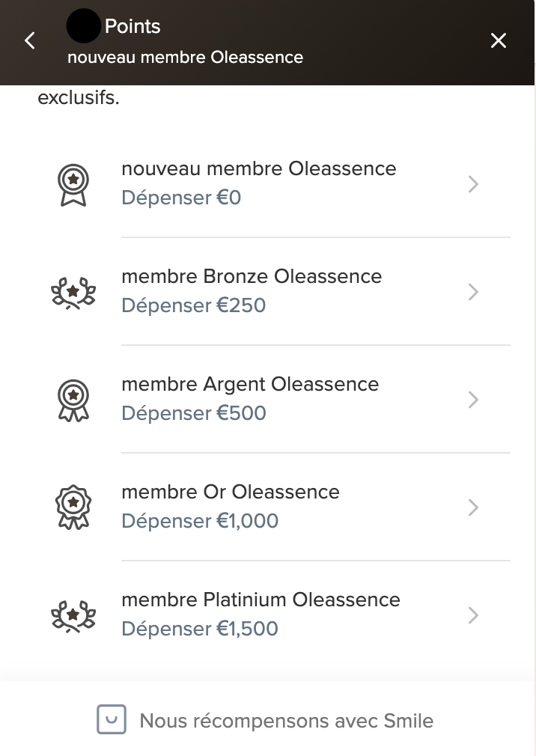Expand membre Argent Oleassence chevron
This screenshot has width=536, height=756.
[473, 400]
